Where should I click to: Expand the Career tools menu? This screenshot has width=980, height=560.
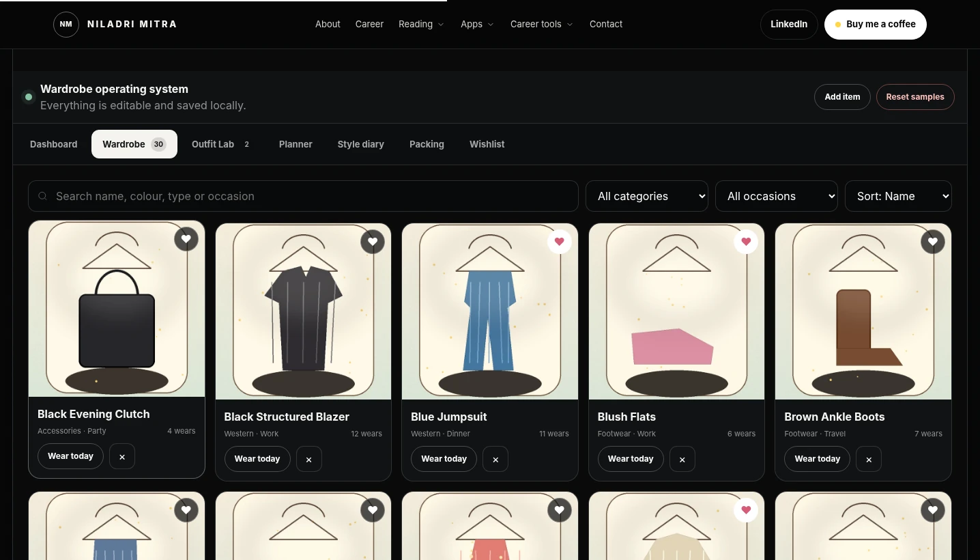pos(542,24)
